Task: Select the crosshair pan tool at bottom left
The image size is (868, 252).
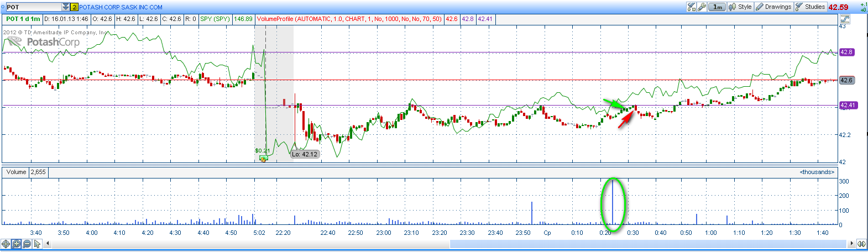Action: [x=6, y=244]
